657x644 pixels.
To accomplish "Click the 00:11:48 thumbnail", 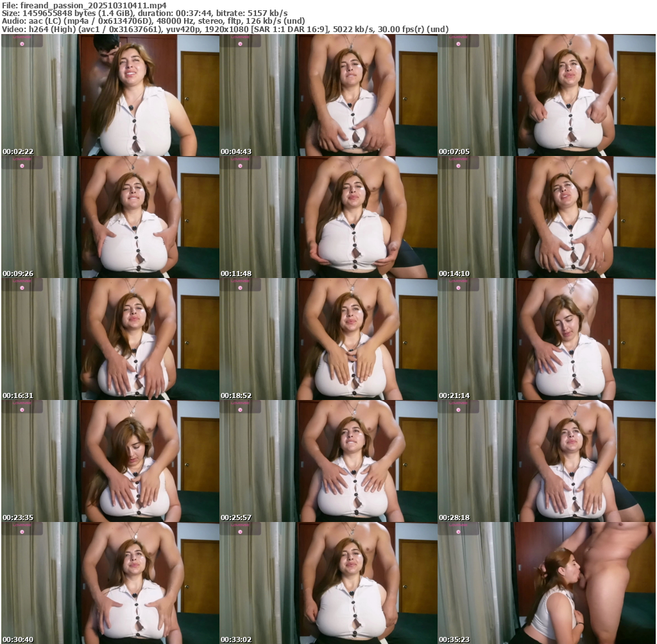I will pyautogui.click(x=328, y=217).
